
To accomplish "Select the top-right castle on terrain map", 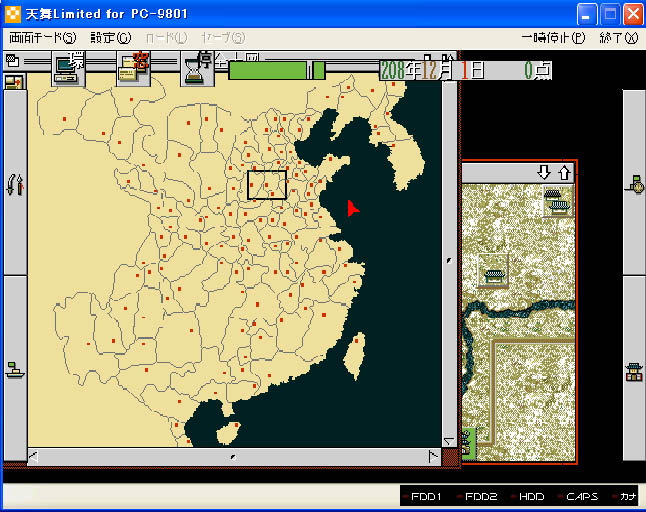I will click(557, 203).
